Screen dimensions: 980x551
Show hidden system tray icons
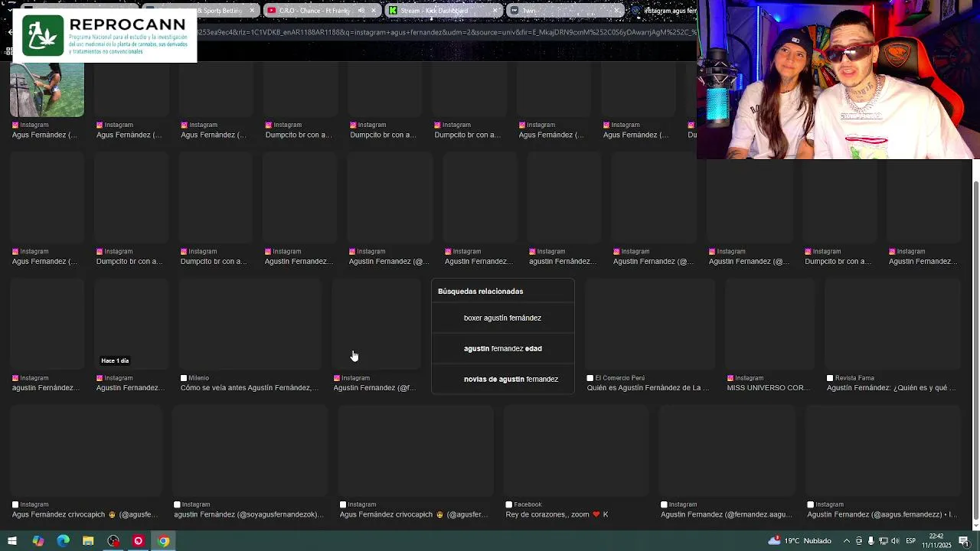tap(847, 541)
